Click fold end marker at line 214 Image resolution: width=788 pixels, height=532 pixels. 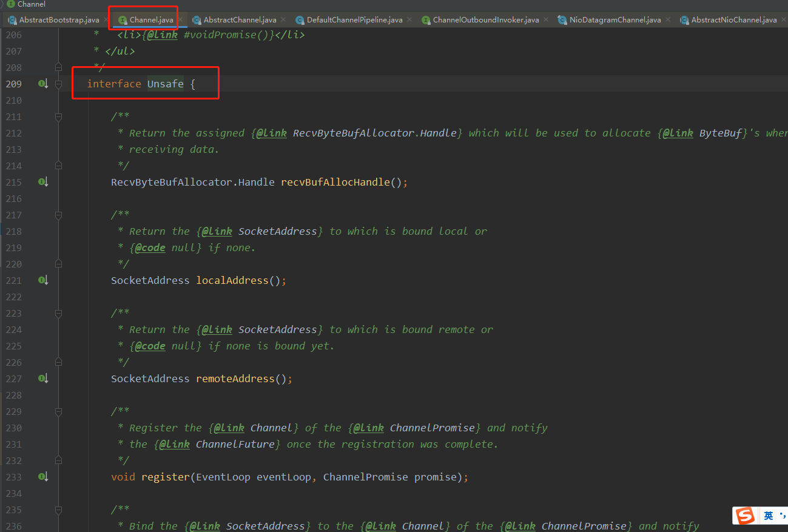(59, 166)
